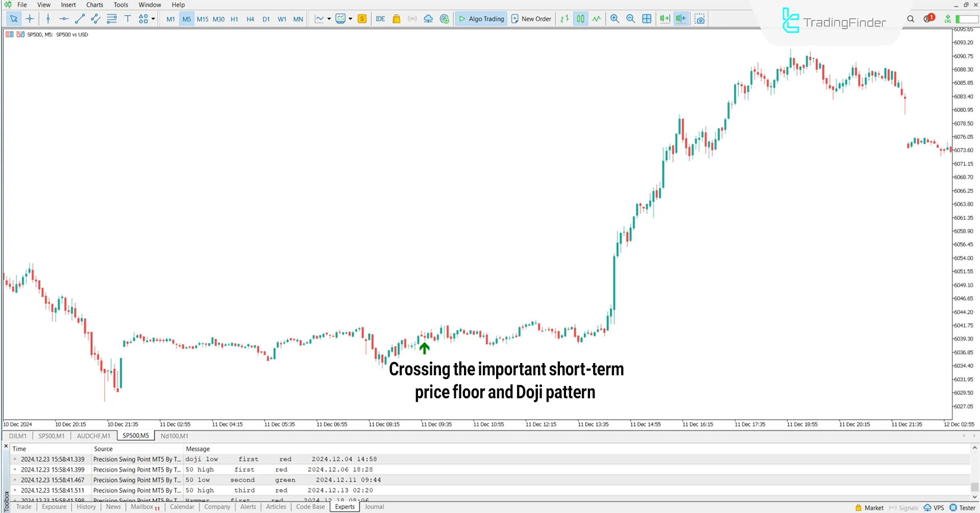The image size is (980, 513).
Task: Place a New Order
Action: tap(531, 18)
